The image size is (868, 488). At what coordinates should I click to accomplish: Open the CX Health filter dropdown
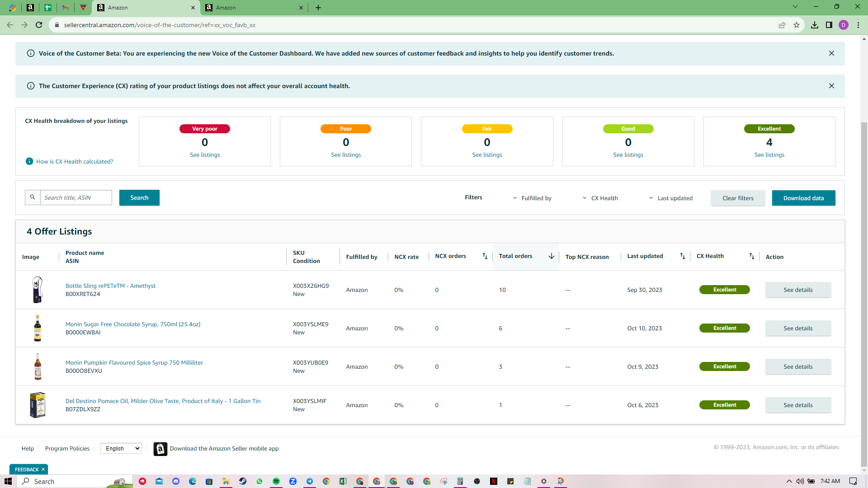[x=600, y=198]
